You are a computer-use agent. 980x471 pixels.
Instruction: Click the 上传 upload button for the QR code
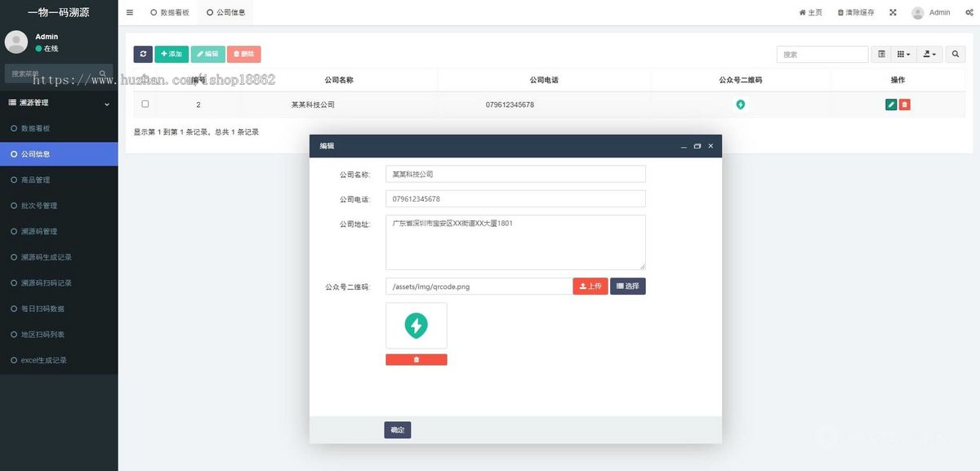tap(590, 286)
